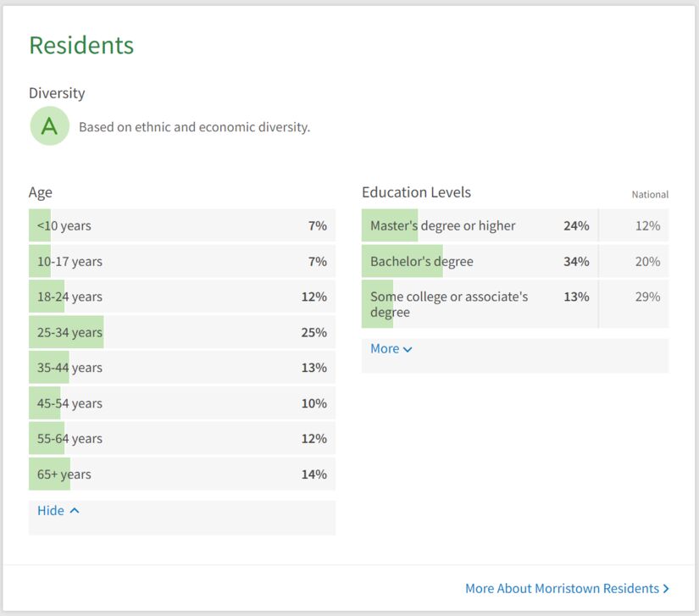Click the 25-34 years bar
This screenshot has width=699, height=616.
coord(66,332)
